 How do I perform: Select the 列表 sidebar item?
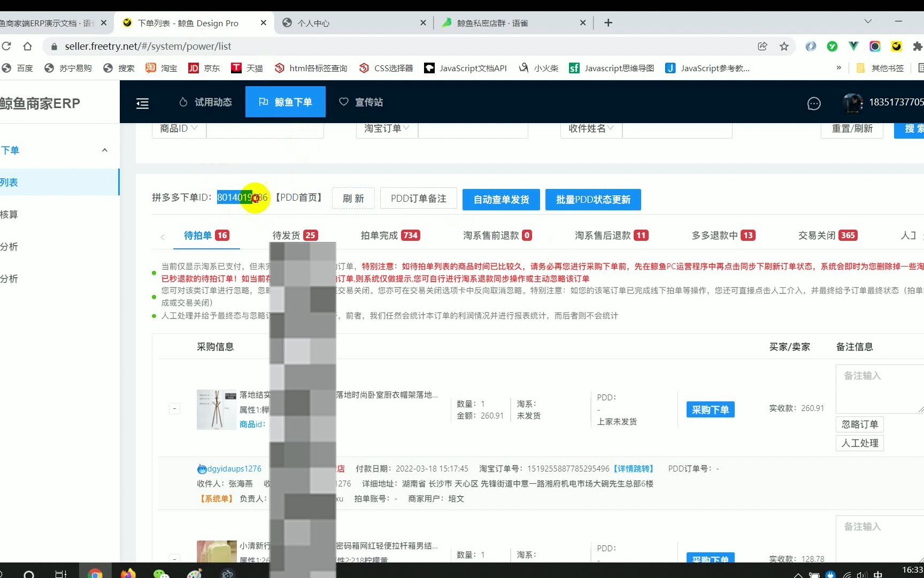59,182
